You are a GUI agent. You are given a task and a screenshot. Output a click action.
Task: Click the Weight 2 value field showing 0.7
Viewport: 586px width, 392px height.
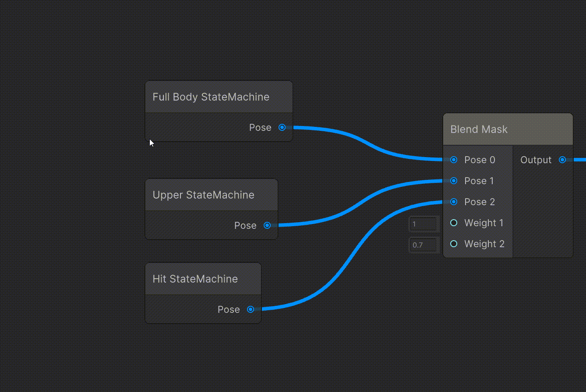(x=424, y=245)
